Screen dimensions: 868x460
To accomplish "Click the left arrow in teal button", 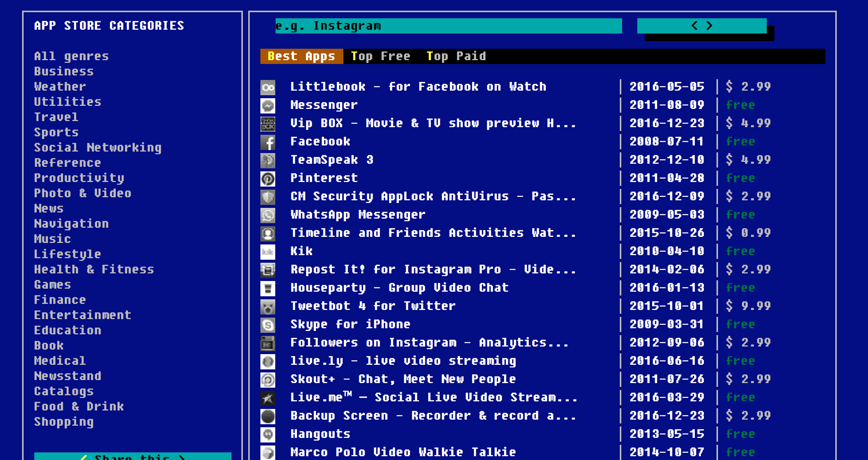I will pos(694,26).
